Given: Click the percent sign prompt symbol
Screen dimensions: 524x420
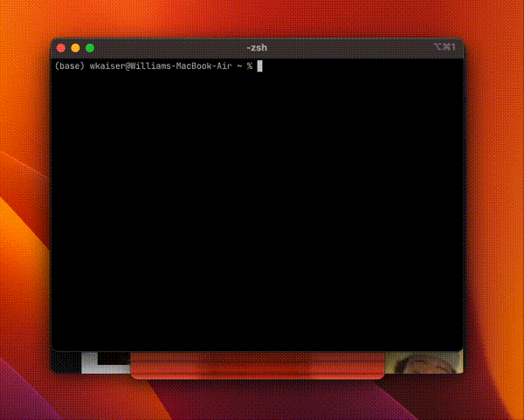Looking at the screenshot, I should coord(248,66).
